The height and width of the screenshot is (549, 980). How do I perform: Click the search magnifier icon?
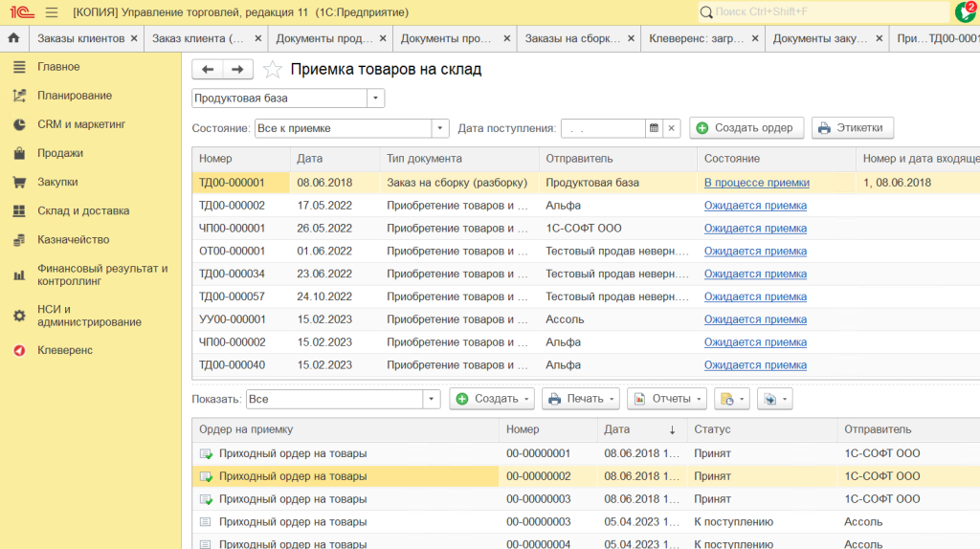[706, 11]
